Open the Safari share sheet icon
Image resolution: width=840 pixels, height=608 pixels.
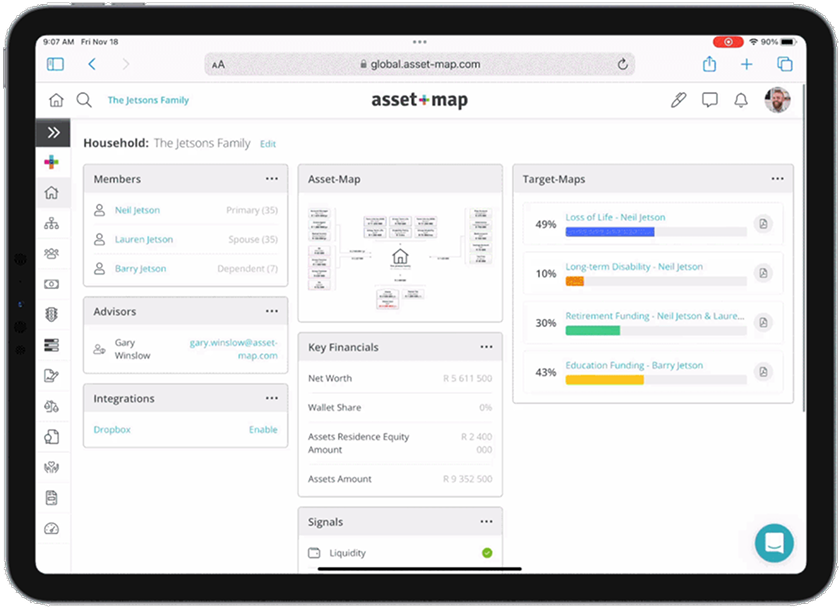click(x=709, y=64)
